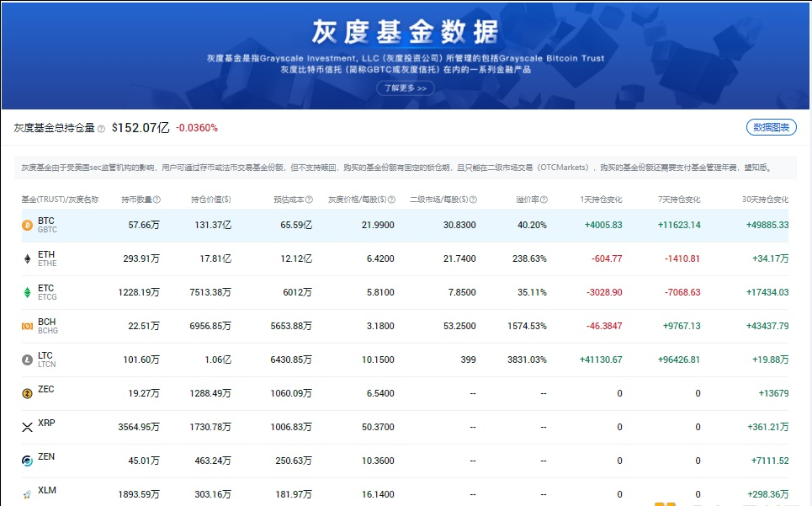Select the total holdings value $152.07亿
Viewport: 812px width, 506px height.
pos(141,128)
